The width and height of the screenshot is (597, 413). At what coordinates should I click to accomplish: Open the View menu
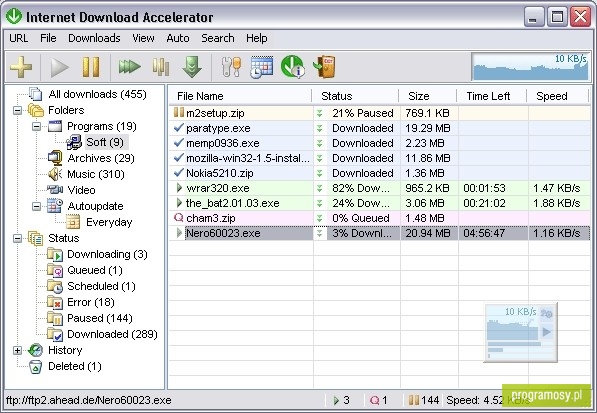(143, 38)
